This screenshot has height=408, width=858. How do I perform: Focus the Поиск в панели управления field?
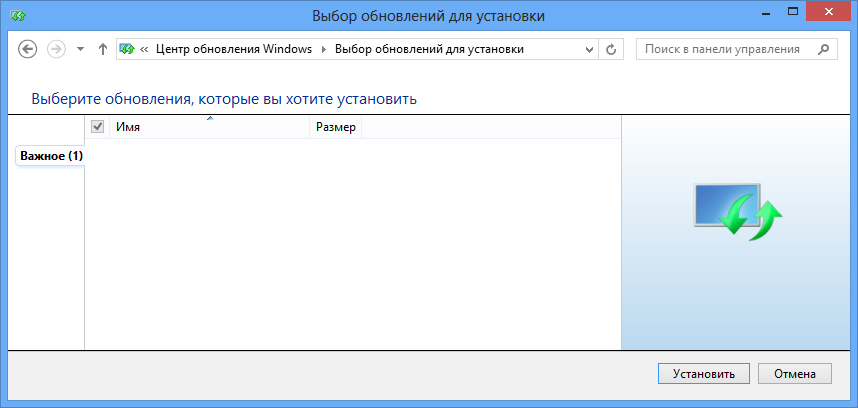tap(725, 48)
